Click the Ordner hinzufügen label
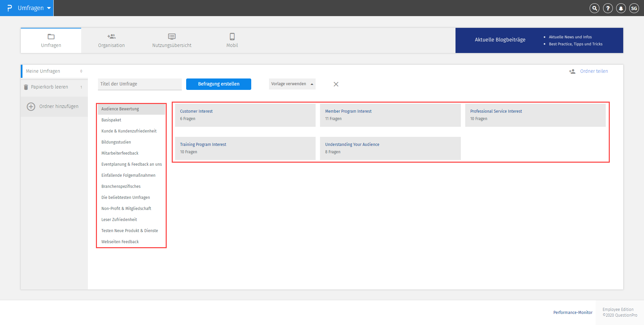 (x=59, y=106)
